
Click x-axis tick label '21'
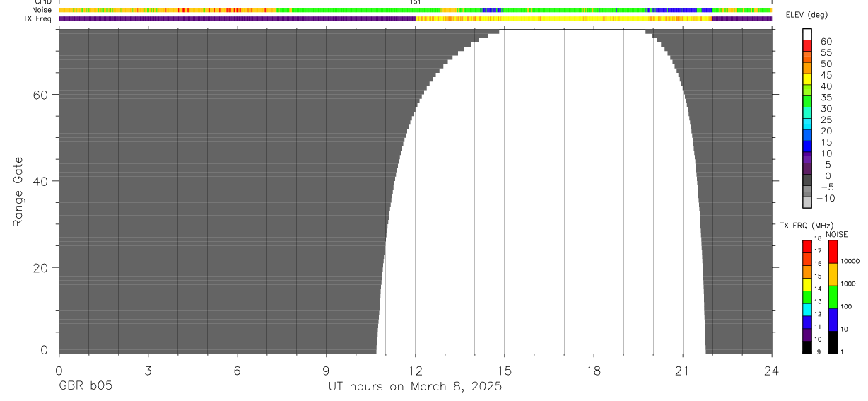(683, 371)
